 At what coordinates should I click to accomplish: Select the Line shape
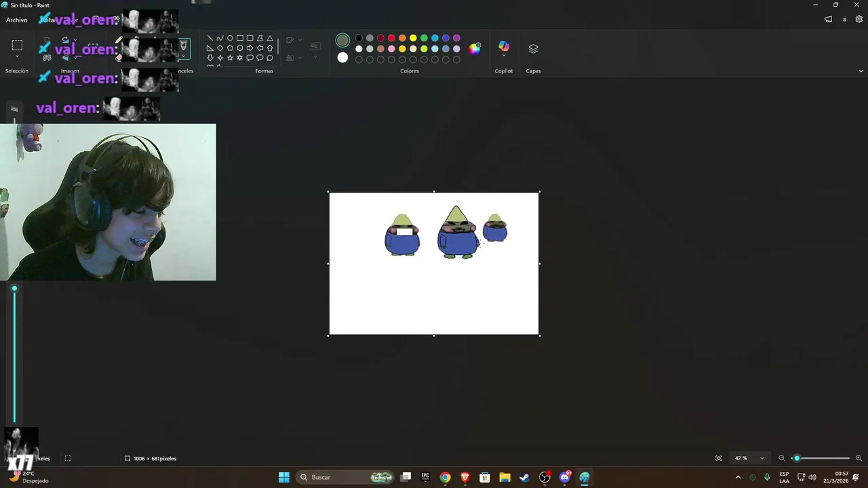210,38
